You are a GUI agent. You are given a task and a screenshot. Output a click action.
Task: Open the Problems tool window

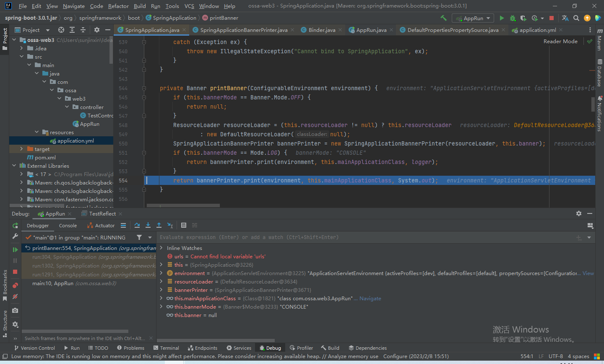[x=130, y=348]
